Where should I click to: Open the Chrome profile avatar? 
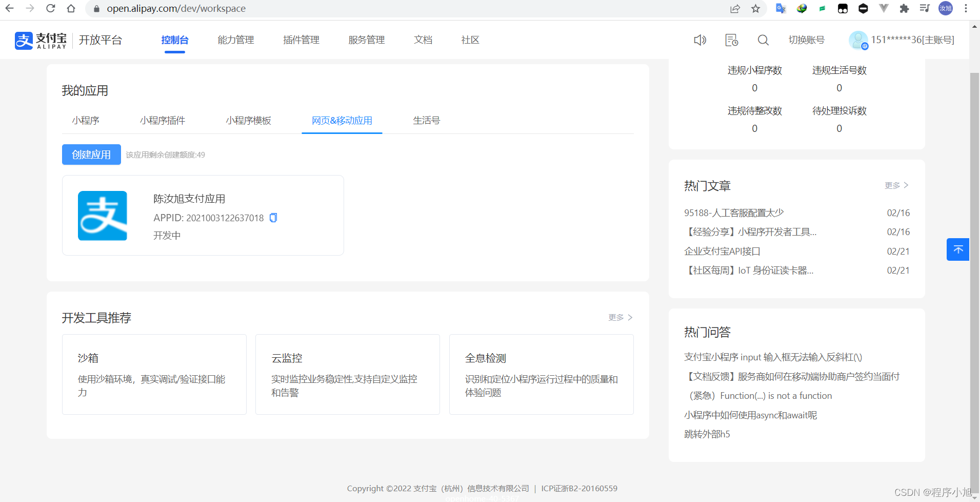(x=945, y=8)
